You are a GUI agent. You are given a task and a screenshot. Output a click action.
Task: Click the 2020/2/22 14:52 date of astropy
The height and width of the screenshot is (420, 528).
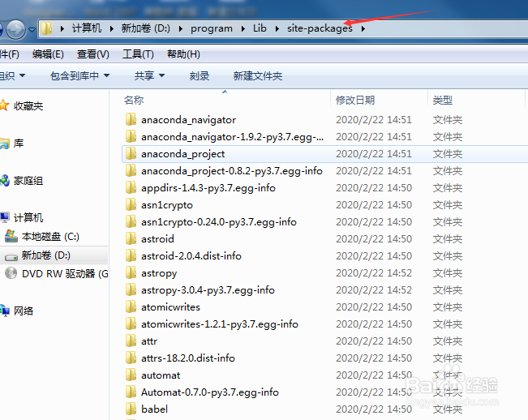pos(374,273)
